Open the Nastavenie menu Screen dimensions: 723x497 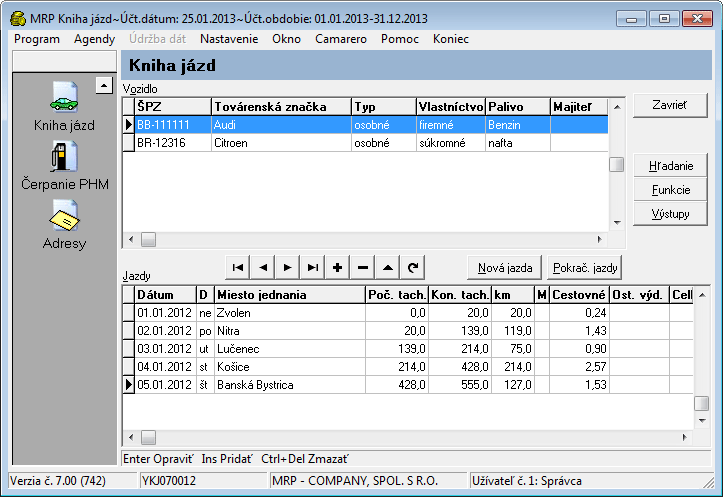[x=229, y=38]
